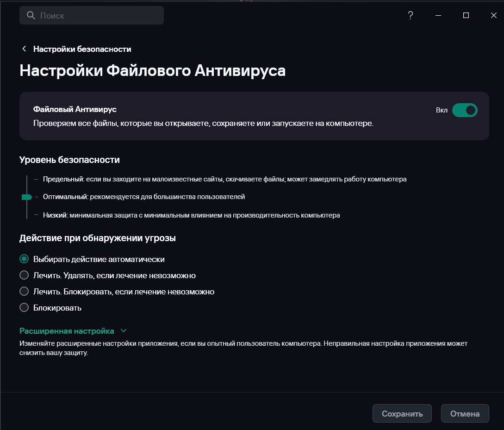504x430 pixels.
Task: Click the "Сохранить" button
Action: 402,414
